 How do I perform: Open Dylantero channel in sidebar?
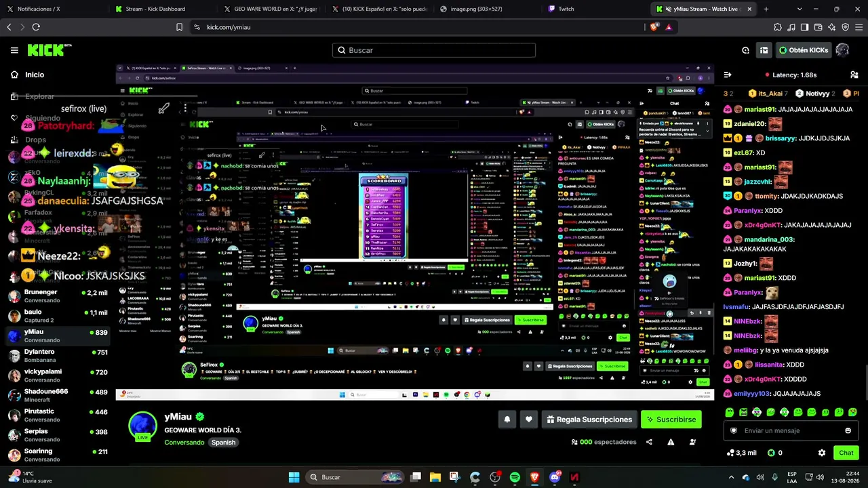(x=56, y=355)
